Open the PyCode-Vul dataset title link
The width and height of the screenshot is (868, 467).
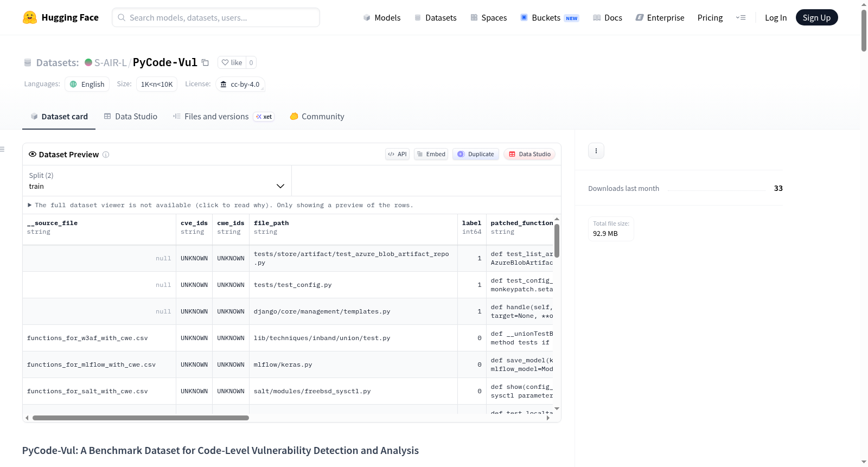(165, 62)
